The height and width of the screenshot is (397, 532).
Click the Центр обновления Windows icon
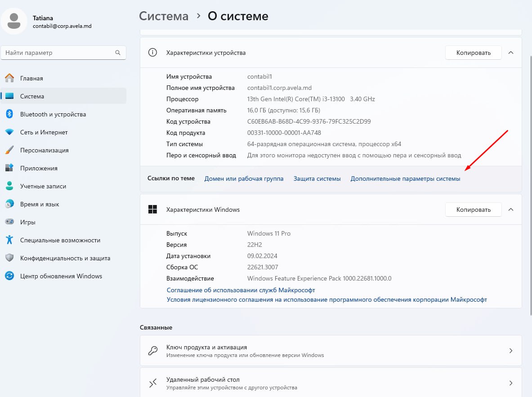coord(9,276)
